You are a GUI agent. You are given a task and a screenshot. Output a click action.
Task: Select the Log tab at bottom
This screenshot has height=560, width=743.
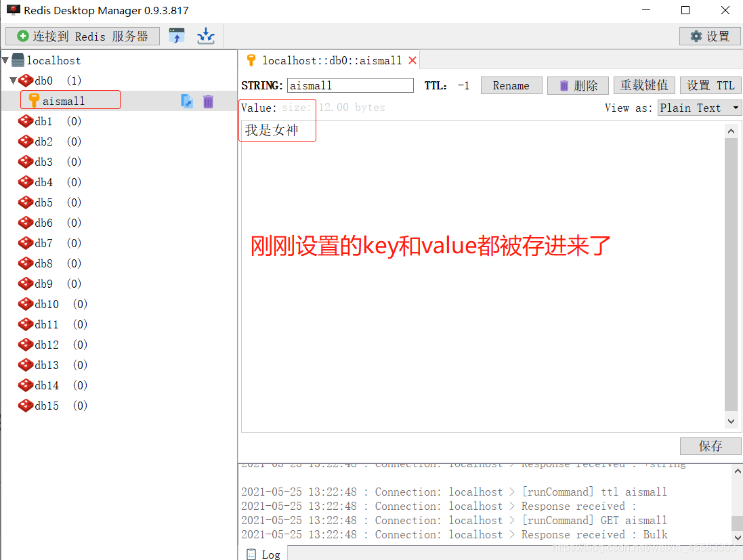coord(263,554)
